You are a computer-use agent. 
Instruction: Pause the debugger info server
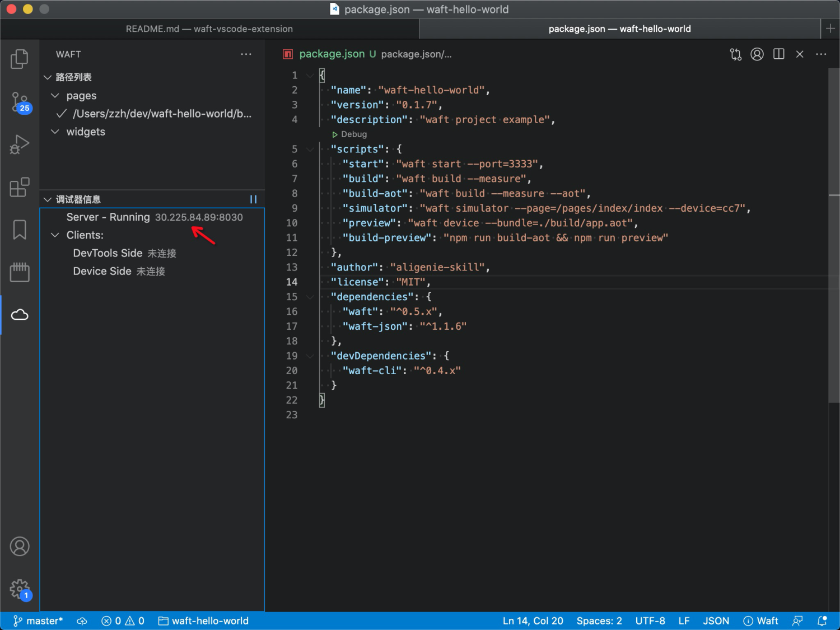[x=253, y=199]
